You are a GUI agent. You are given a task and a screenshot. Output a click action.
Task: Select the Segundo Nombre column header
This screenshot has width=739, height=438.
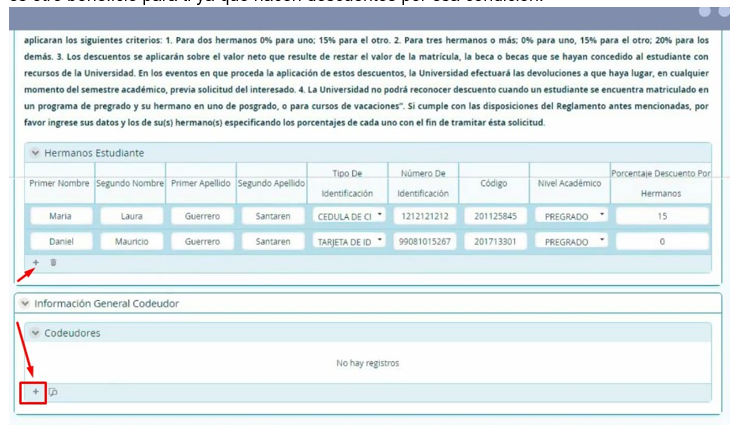pos(130,183)
